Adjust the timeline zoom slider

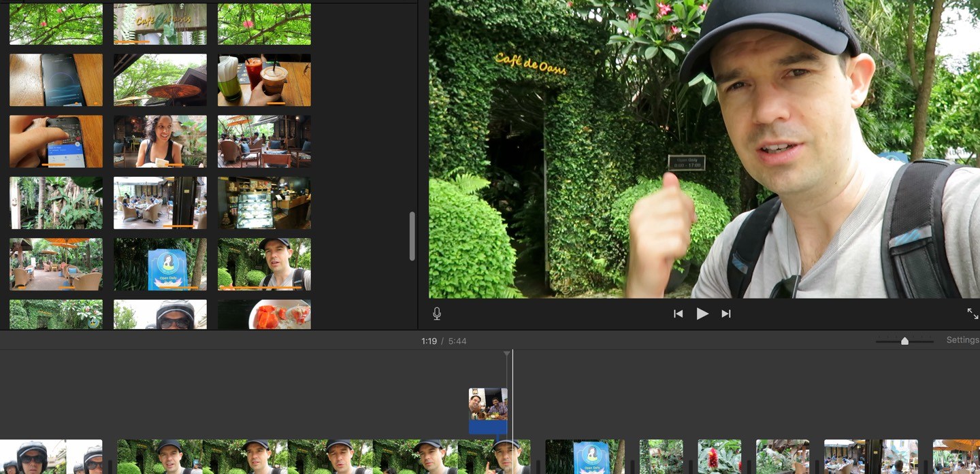click(904, 341)
